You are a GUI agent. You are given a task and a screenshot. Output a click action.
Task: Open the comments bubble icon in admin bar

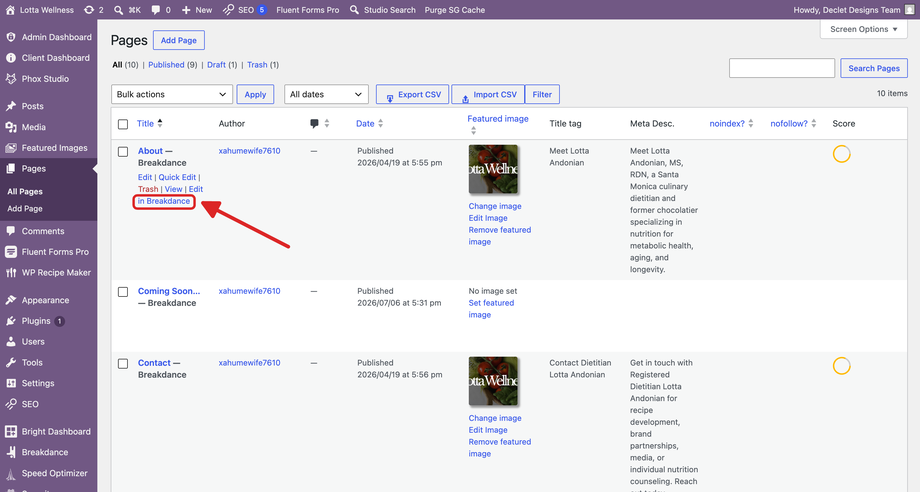click(155, 10)
